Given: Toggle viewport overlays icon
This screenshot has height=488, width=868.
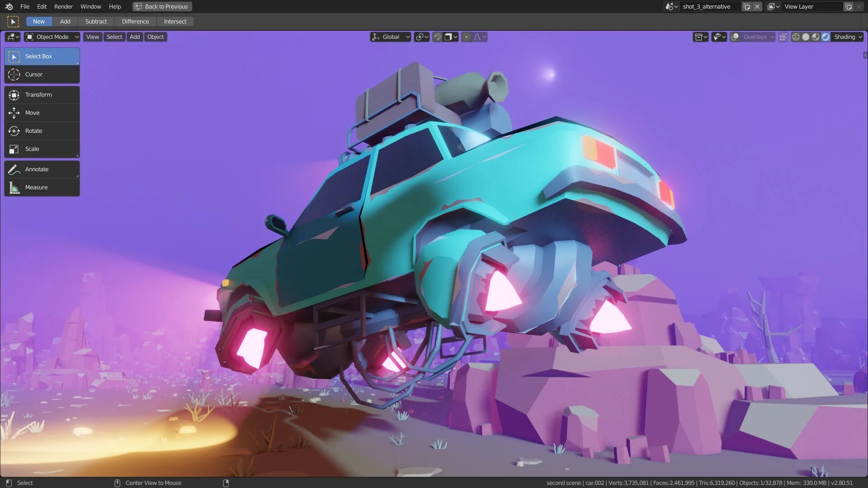Looking at the screenshot, I should (736, 37).
